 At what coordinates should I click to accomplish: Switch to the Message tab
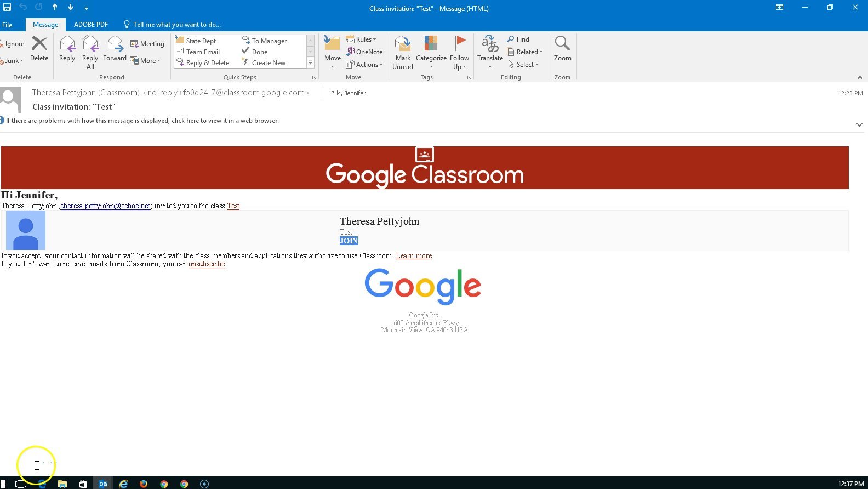(45, 25)
